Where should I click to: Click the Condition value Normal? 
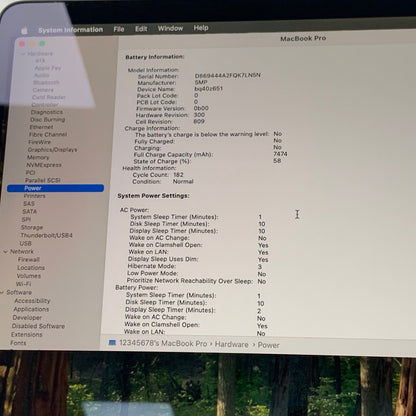click(x=183, y=182)
